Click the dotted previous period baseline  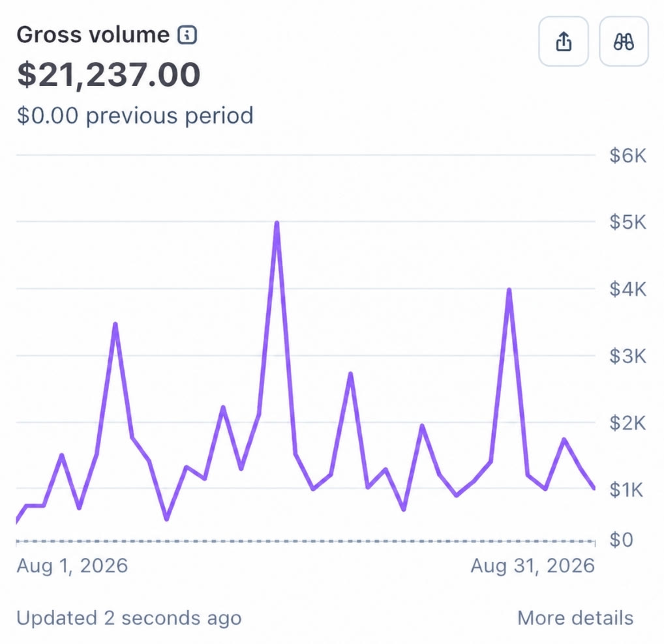[x=306, y=541]
